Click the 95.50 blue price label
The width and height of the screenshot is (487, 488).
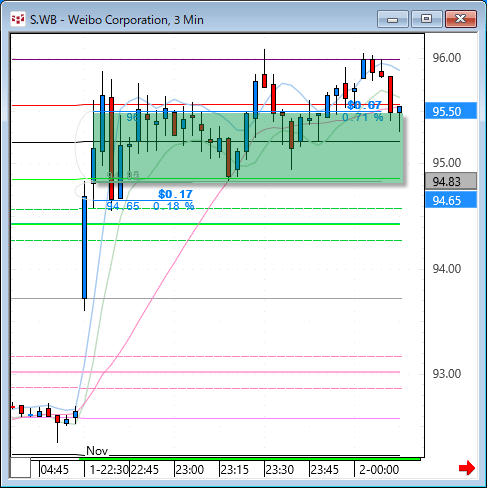click(451, 111)
